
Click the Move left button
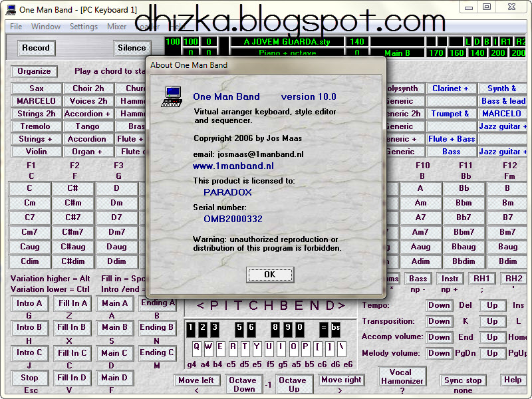tap(196, 380)
